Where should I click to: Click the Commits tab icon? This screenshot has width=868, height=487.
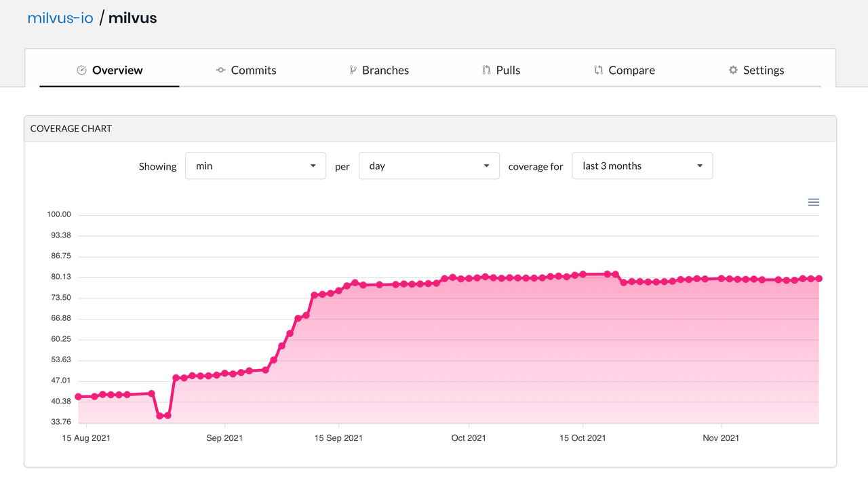coord(220,71)
